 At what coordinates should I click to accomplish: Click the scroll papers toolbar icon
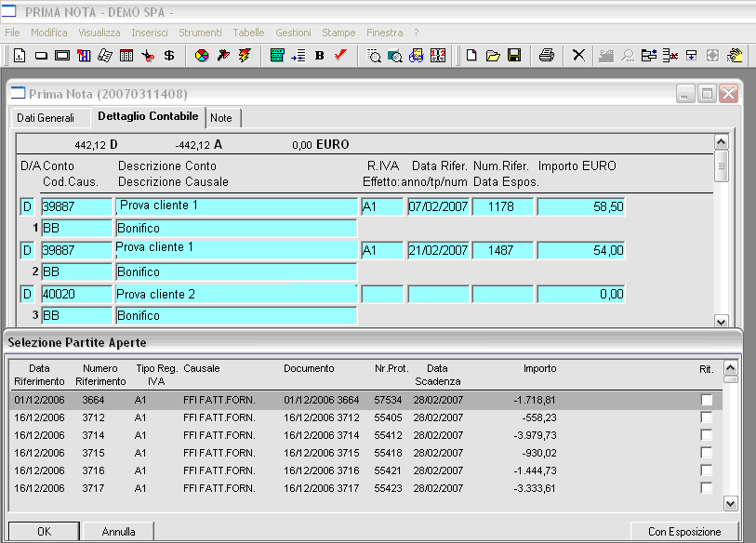tap(105, 56)
